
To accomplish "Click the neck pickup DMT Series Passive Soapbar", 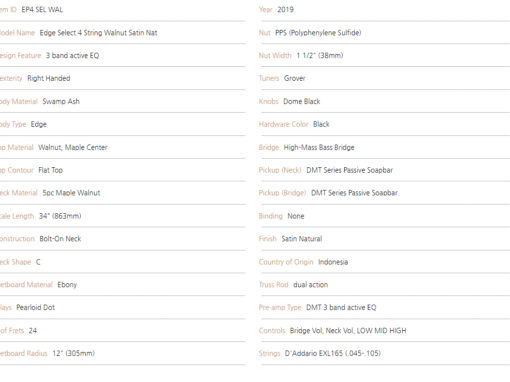I will click(x=349, y=170).
